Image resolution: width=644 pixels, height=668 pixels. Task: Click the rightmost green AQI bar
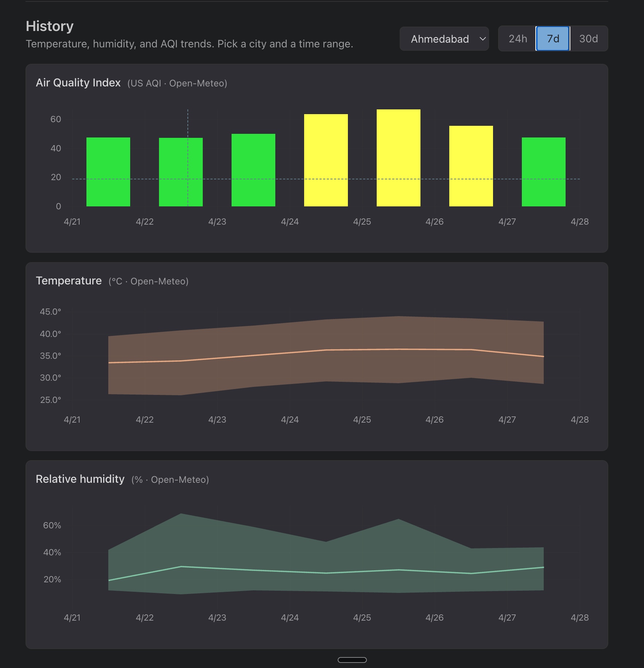click(x=543, y=171)
